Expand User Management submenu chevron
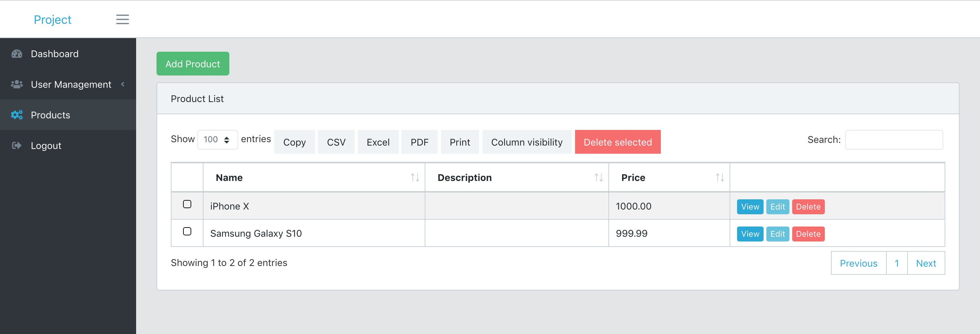 (x=122, y=84)
